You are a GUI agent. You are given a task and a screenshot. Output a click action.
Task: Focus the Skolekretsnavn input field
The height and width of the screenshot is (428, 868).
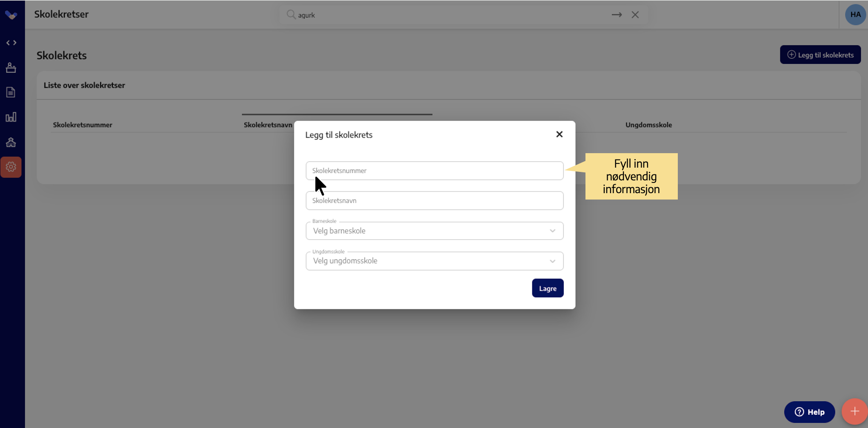[x=434, y=201]
